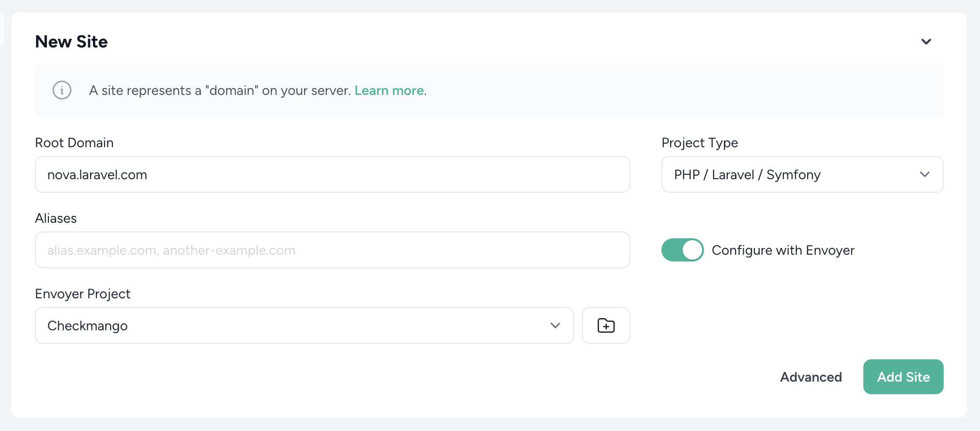Image resolution: width=980 pixels, height=431 pixels.
Task: Click the collapse chevron in the New Site header
Action: [x=926, y=42]
